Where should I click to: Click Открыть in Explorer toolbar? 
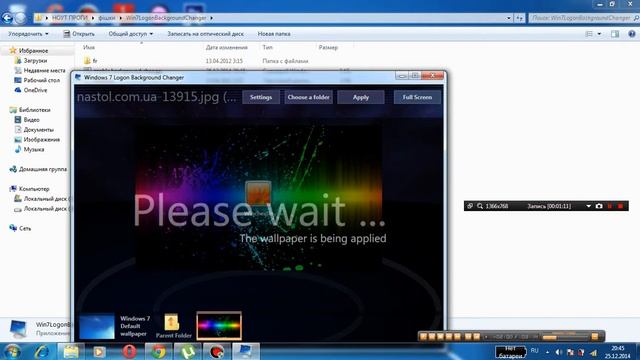(x=79, y=34)
